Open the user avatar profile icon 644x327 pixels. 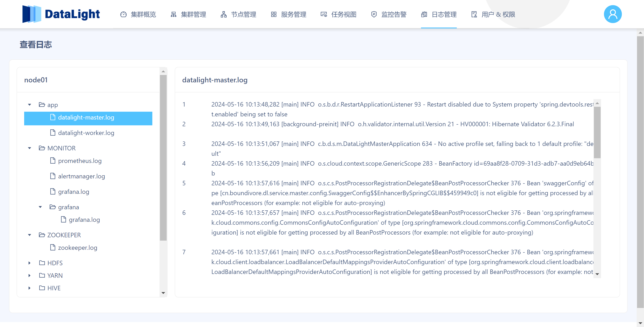tap(612, 14)
